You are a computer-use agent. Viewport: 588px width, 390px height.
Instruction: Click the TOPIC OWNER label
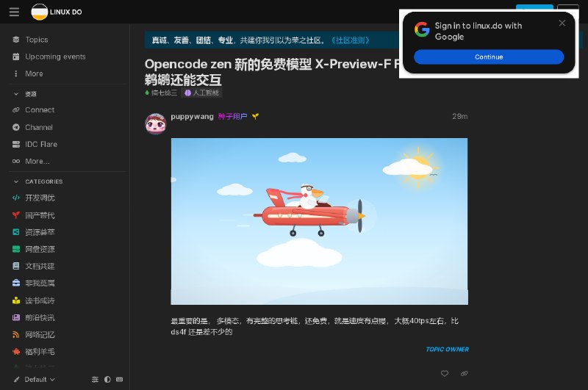(x=447, y=349)
